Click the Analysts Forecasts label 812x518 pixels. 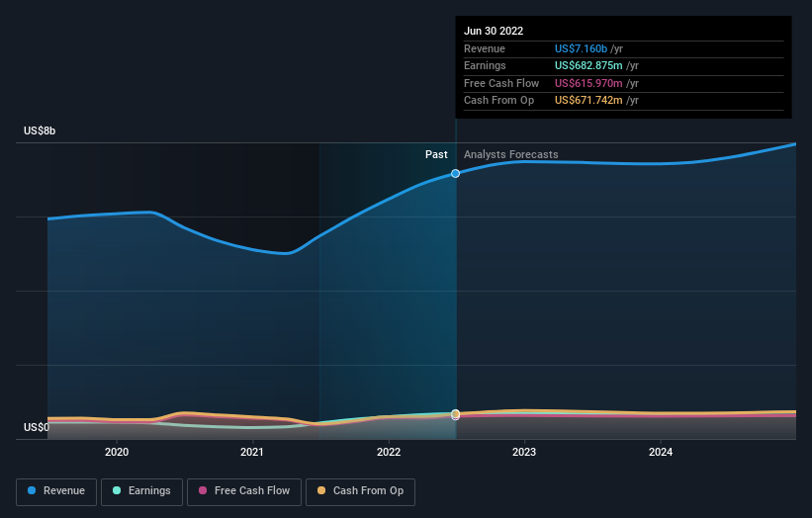pyautogui.click(x=510, y=154)
